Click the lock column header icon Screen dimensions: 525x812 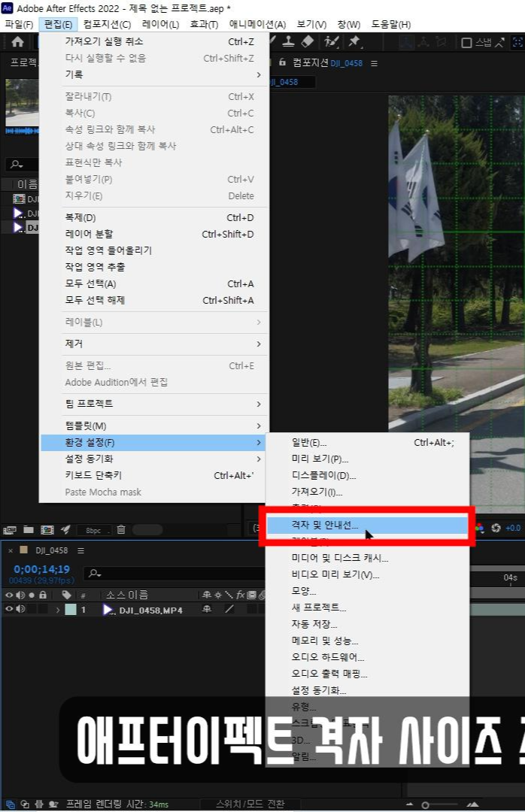[43, 595]
